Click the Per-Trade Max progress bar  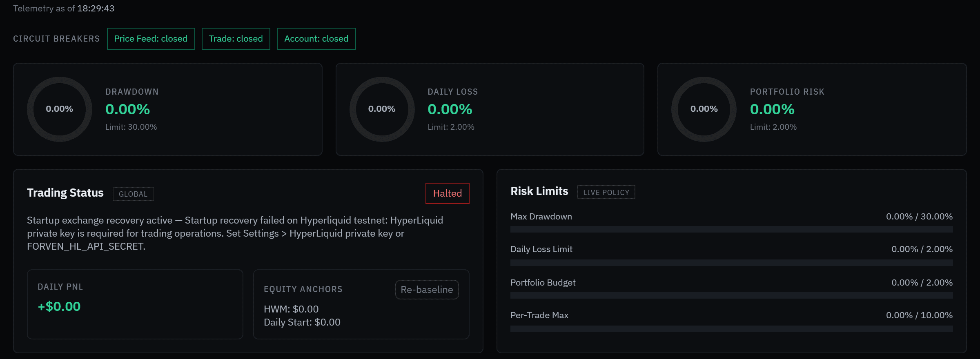point(731,329)
